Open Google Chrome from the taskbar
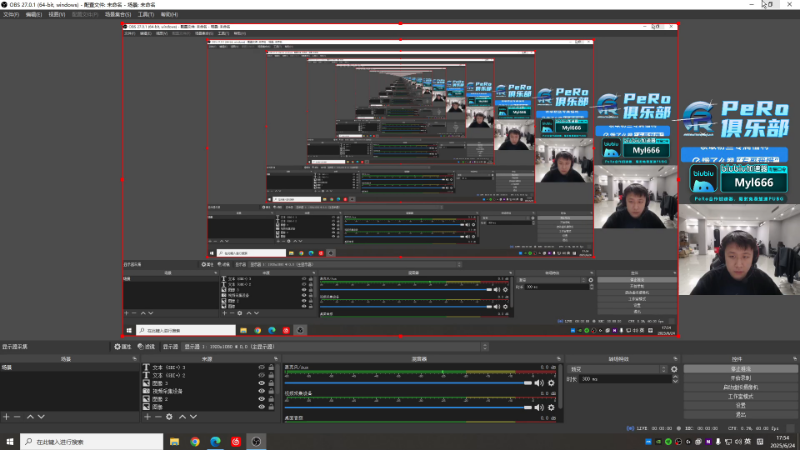The width and height of the screenshot is (800, 450). click(x=195, y=442)
